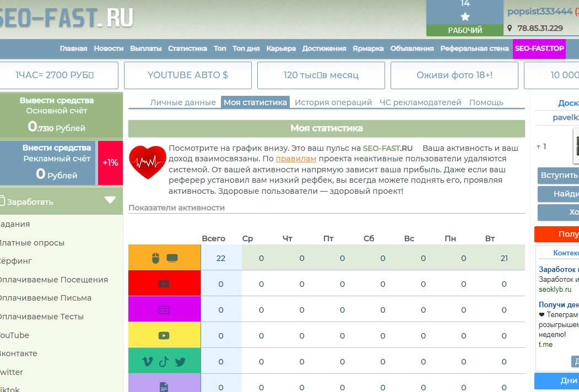579x392 pixels.
Task: Click the red heart pulse icon
Action: click(148, 162)
